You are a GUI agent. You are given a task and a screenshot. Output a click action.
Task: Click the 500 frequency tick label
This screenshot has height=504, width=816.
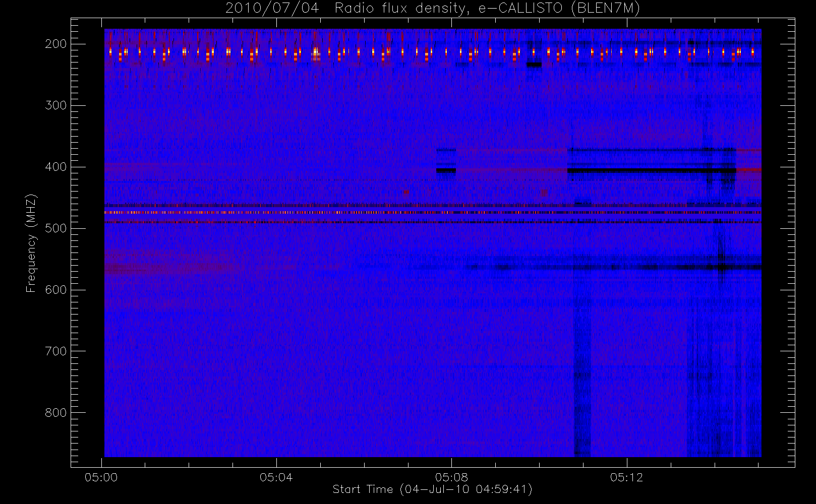pyautogui.click(x=56, y=228)
